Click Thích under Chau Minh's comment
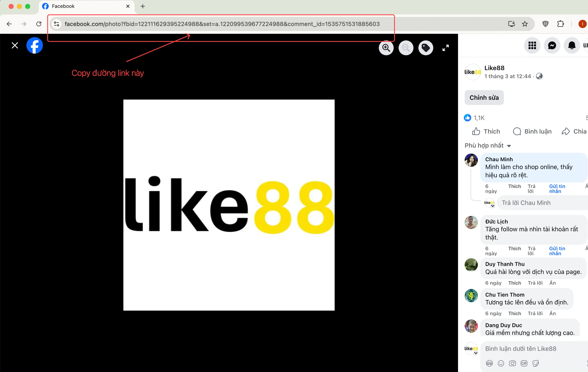This screenshot has width=588, height=372. pos(515,186)
